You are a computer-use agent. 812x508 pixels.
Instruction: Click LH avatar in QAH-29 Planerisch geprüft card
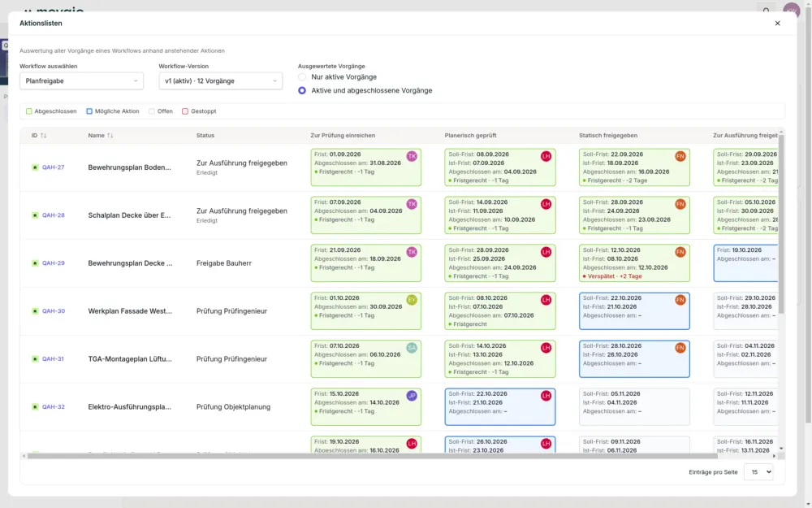[x=546, y=252]
